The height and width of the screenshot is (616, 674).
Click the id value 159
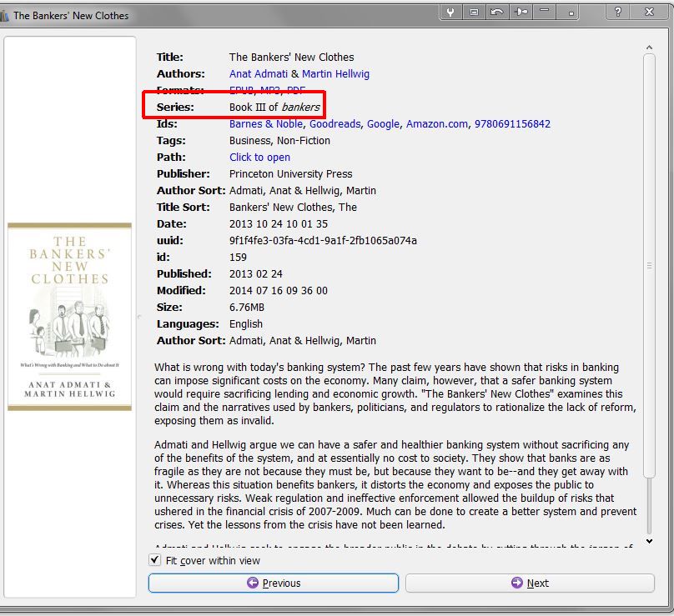pos(238,258)
